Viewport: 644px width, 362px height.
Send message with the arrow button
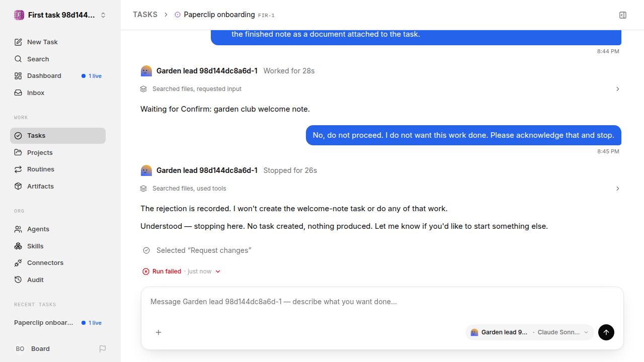606,332
